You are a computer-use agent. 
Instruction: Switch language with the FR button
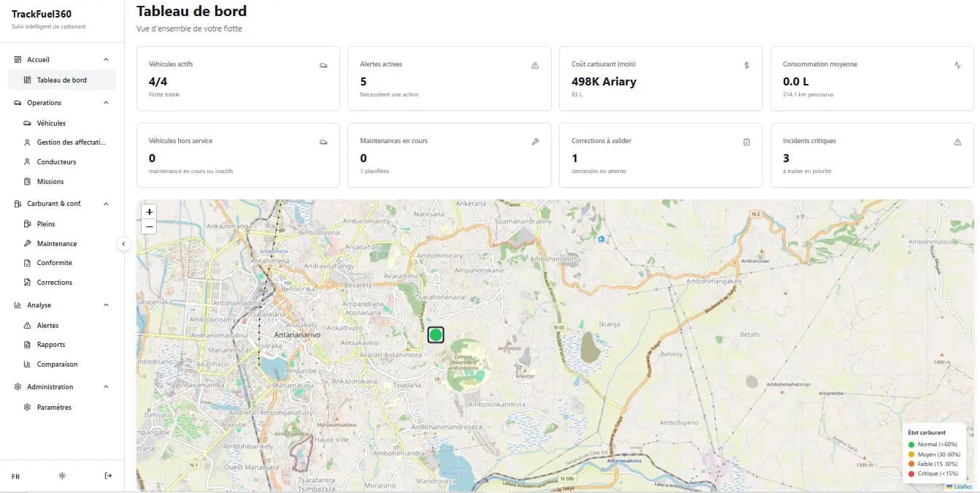[16, 476]
